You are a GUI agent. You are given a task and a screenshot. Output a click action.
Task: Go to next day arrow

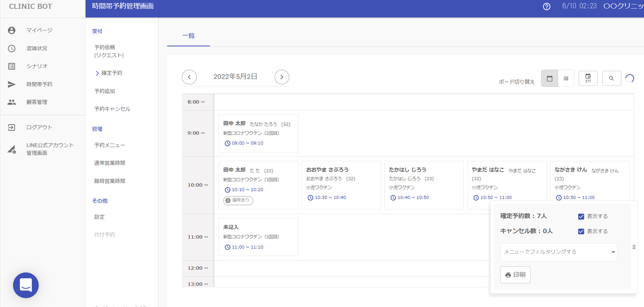[282, 77]
